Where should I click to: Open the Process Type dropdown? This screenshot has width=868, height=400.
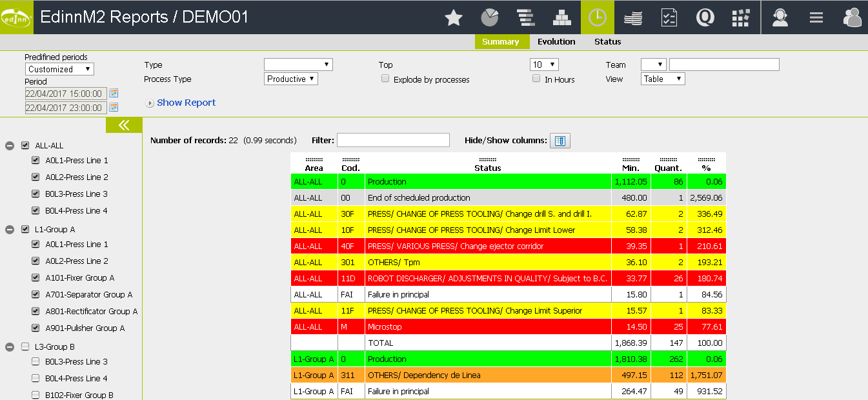pyautogui.click(x=292, y=79)
